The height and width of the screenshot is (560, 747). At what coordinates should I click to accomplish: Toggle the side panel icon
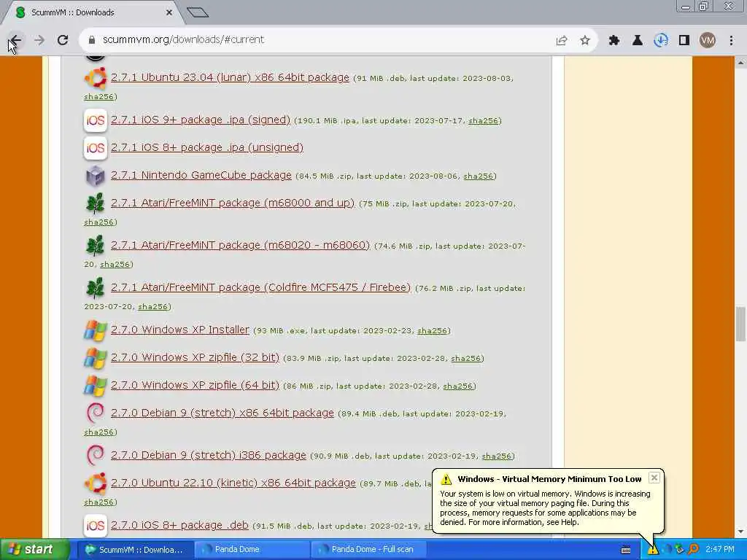(684, 41)
